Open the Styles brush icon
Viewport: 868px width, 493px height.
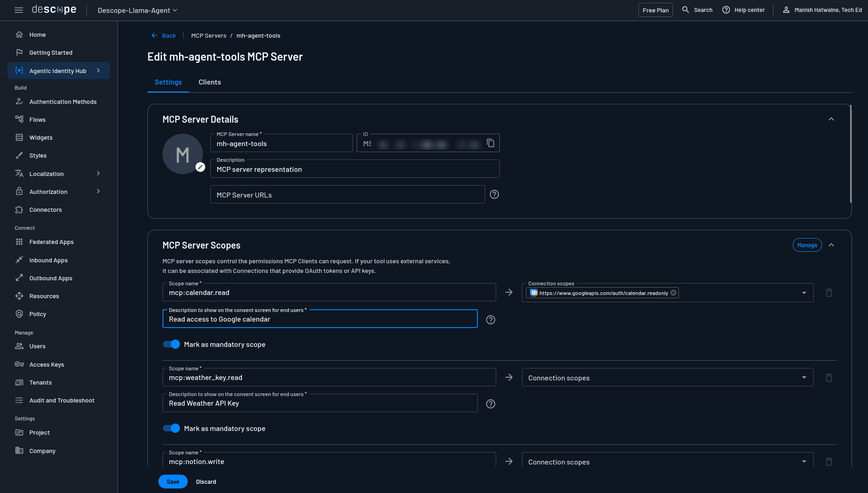(19, 155)
